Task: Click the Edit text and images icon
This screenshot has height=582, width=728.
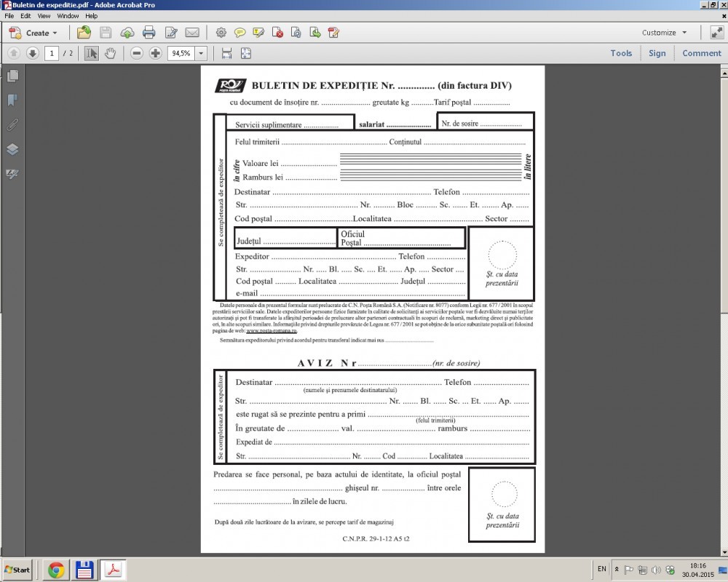Action: pos(171,33)
